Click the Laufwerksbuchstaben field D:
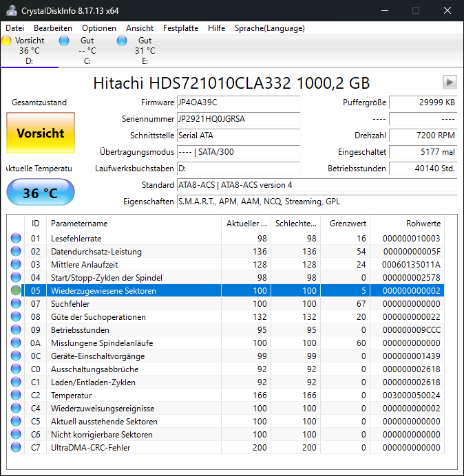 pyautogui.click(x=238, y=168)
